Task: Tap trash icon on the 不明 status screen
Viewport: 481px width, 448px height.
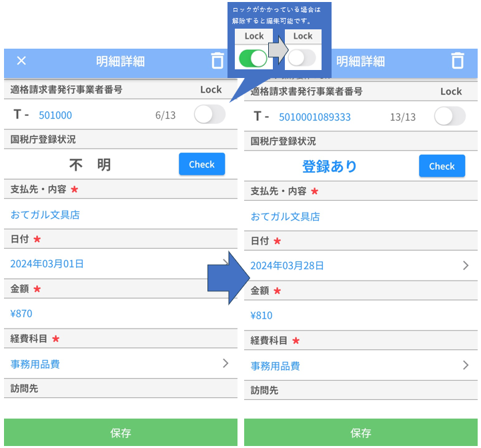Action: click(217, 61)
